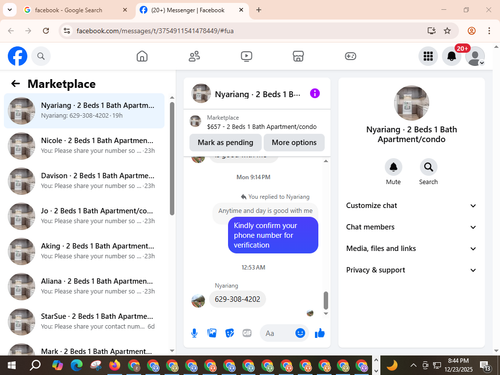Open the emoji picker smiley
Screen dimensions: 500x375
[300, 333]
